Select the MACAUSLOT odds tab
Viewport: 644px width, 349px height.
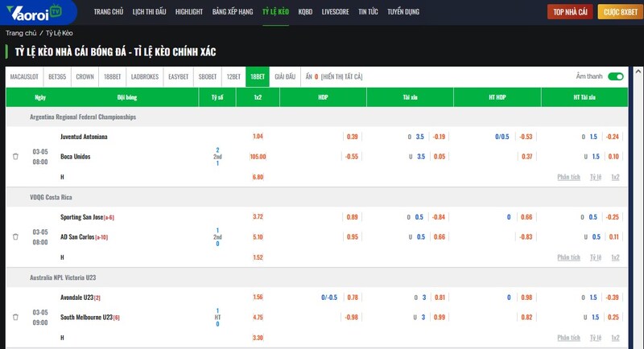pos(25,76)
